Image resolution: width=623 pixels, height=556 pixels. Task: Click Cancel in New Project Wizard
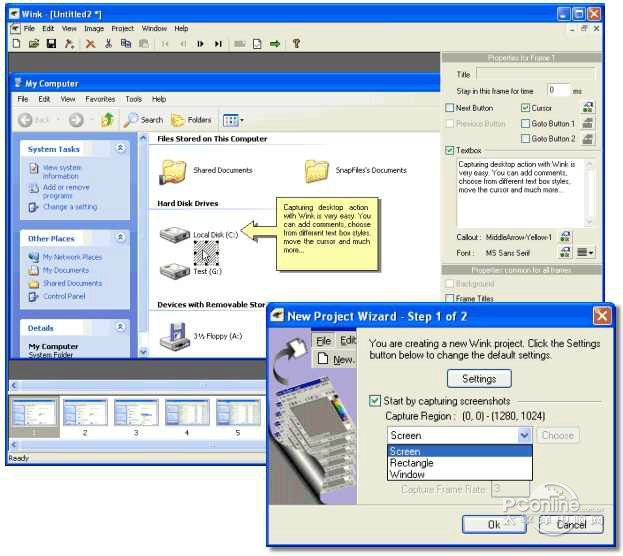pos(571,525)
